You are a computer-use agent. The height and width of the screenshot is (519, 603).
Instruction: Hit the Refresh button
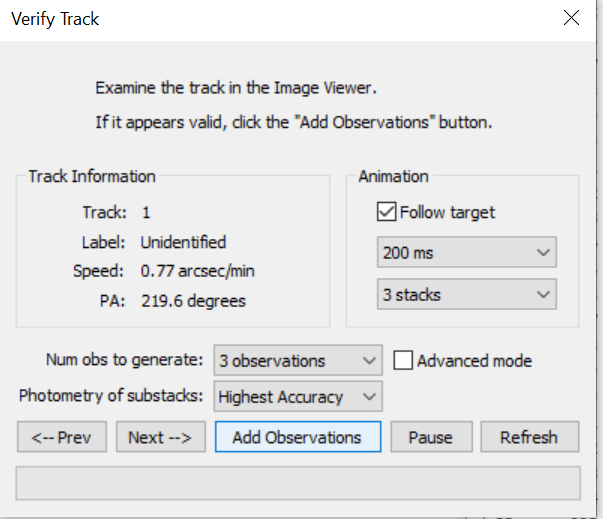tap(529, 437)
